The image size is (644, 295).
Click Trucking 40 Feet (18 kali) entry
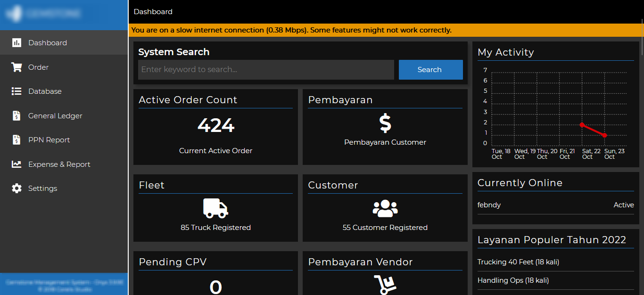(x=518, y=262)
